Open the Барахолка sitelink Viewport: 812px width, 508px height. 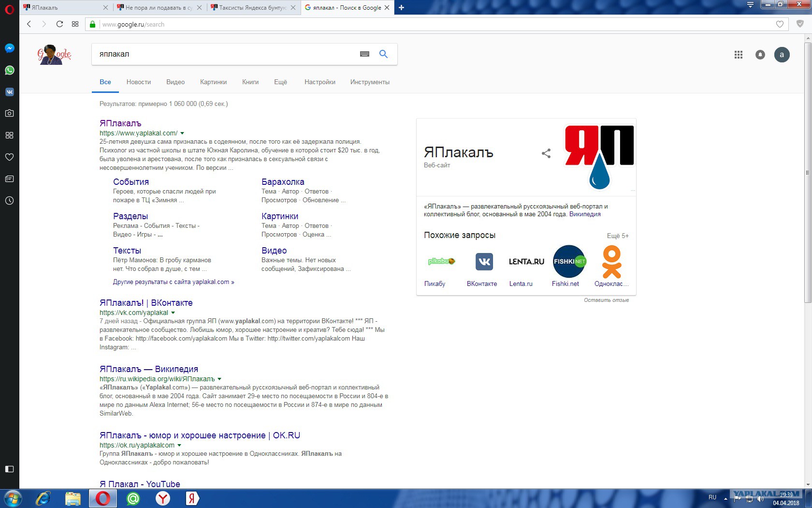[x=283, y=182]
